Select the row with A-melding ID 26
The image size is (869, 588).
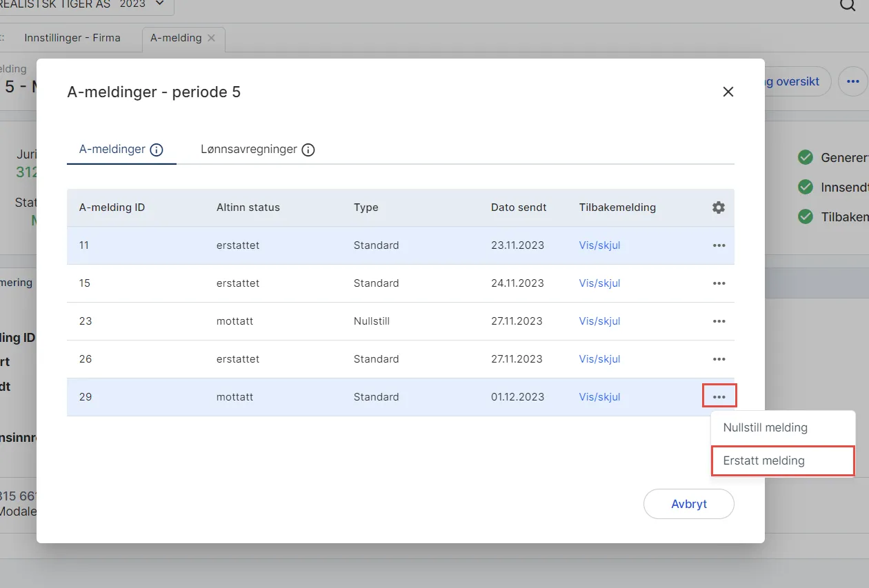(x=276, y=359)
